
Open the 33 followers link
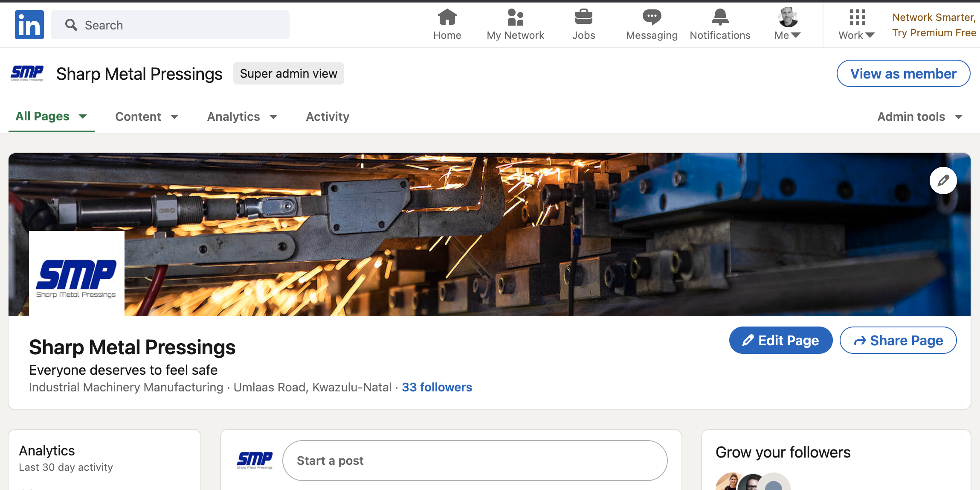437,387
